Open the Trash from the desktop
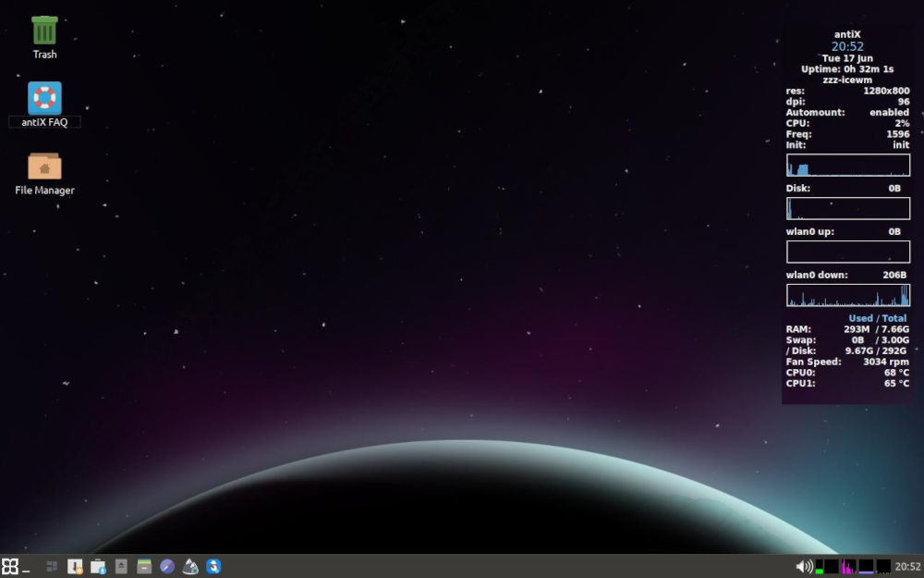 [x=43, y=31]
